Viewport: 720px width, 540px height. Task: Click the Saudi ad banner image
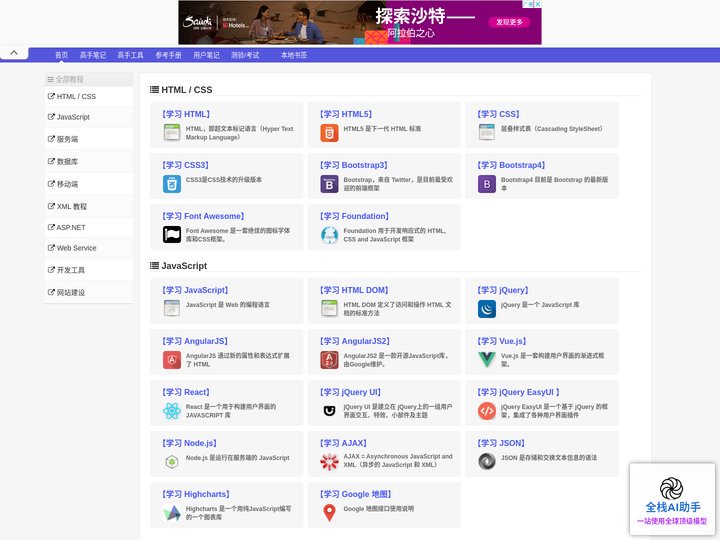(x=360, y=22)
